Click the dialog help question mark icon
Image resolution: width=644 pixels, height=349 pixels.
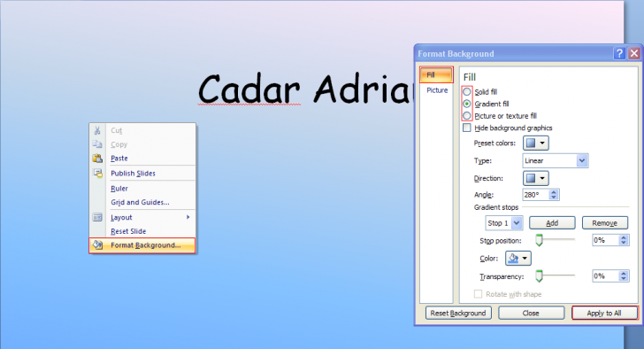(x=619, y=53)
